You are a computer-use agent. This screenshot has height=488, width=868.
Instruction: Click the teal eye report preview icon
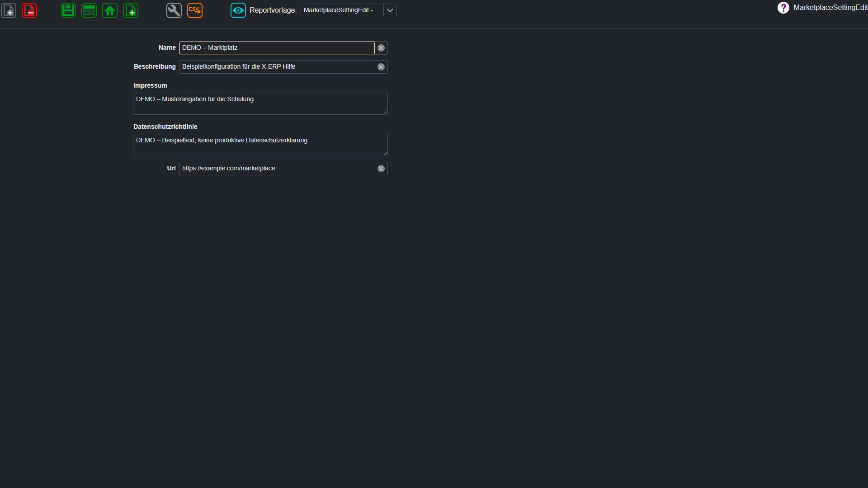click(x=238, y=10)
